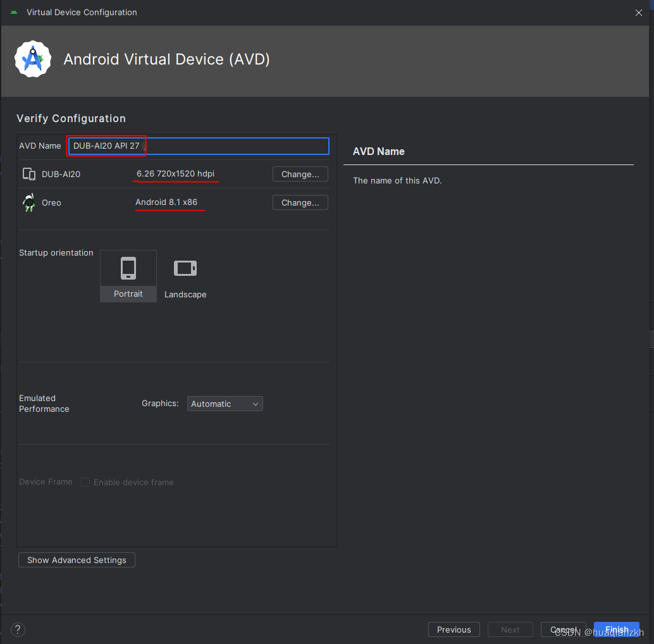Click the 'Android 8.1 x86' text

pos(166,202)
